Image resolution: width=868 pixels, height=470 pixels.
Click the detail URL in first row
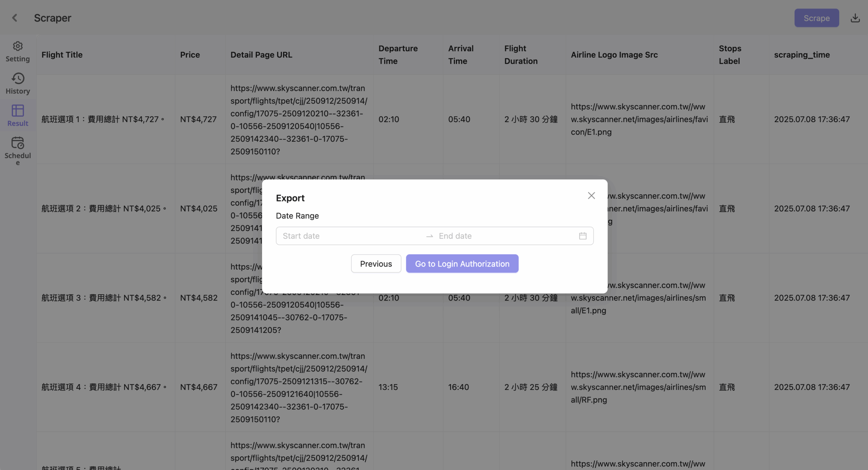coord(299,120)
